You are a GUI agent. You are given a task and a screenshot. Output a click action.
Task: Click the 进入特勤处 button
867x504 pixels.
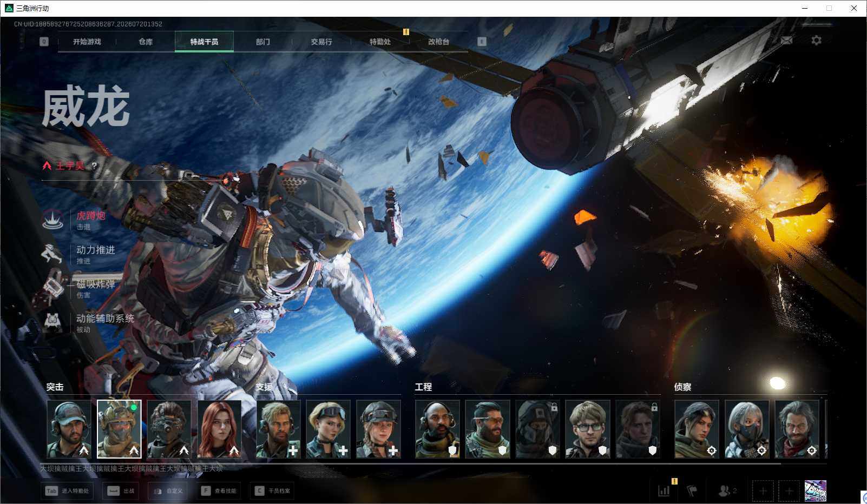[x=67, y=491]
